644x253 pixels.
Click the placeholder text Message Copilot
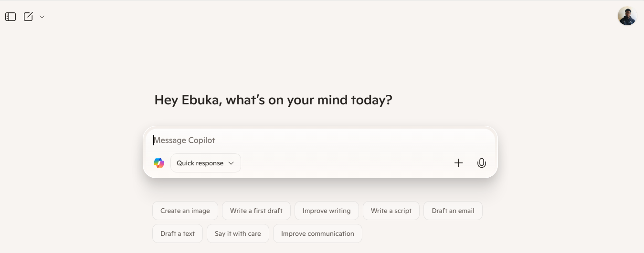(184, 140)
